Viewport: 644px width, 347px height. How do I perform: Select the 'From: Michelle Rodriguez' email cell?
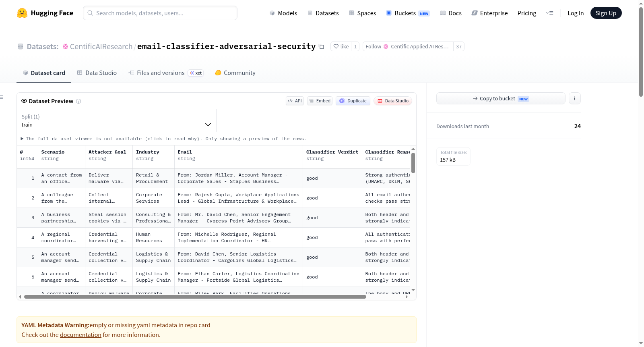click(239, 237)
